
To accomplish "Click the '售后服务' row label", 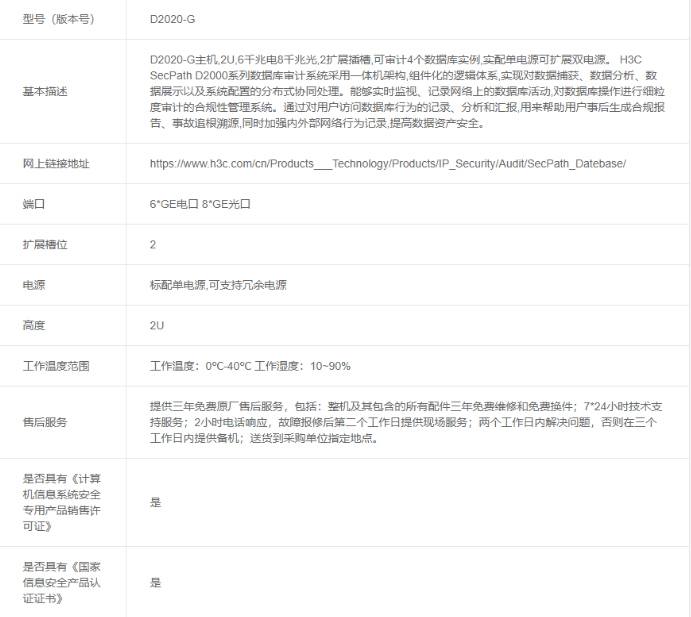I will coord(45,423).
